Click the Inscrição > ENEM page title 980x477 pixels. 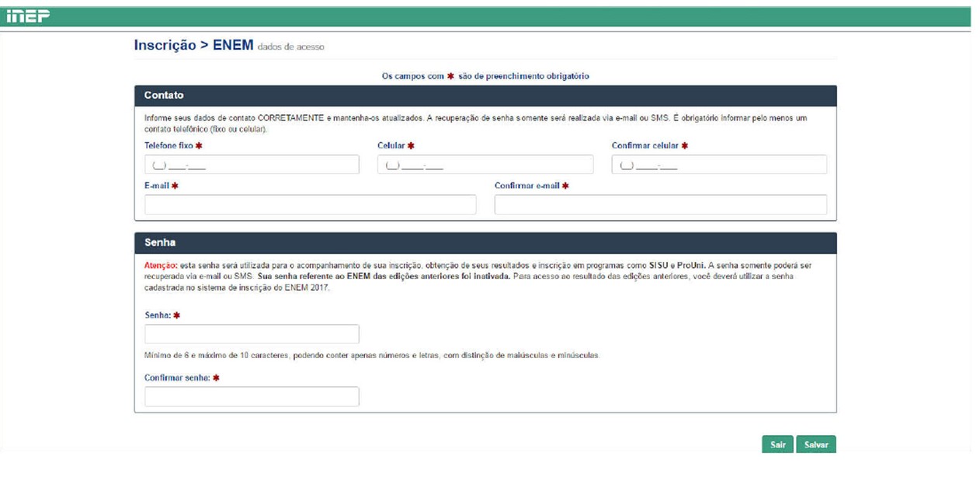[193, 45]
